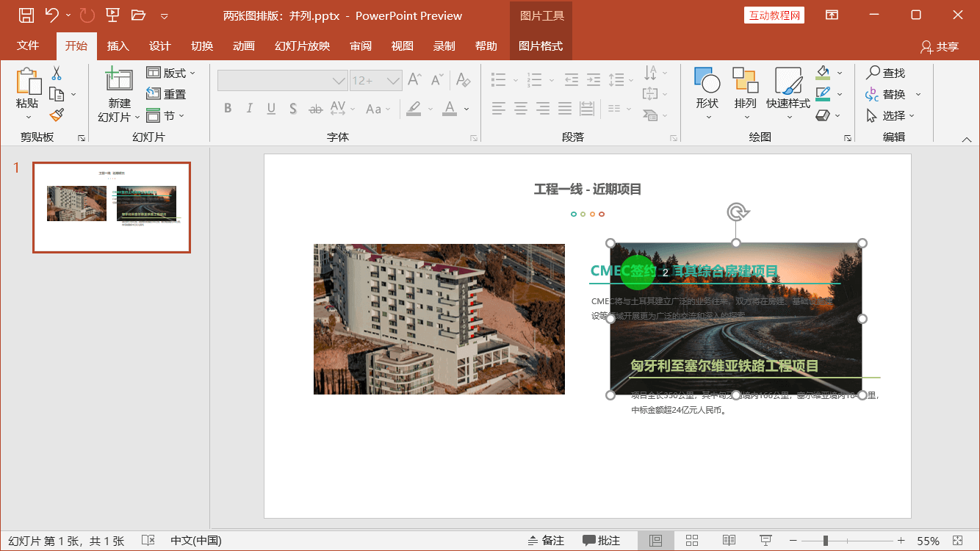Viewport: 980px width, 551px height.
Task: Clear all formatting icon
Action: 462,80
